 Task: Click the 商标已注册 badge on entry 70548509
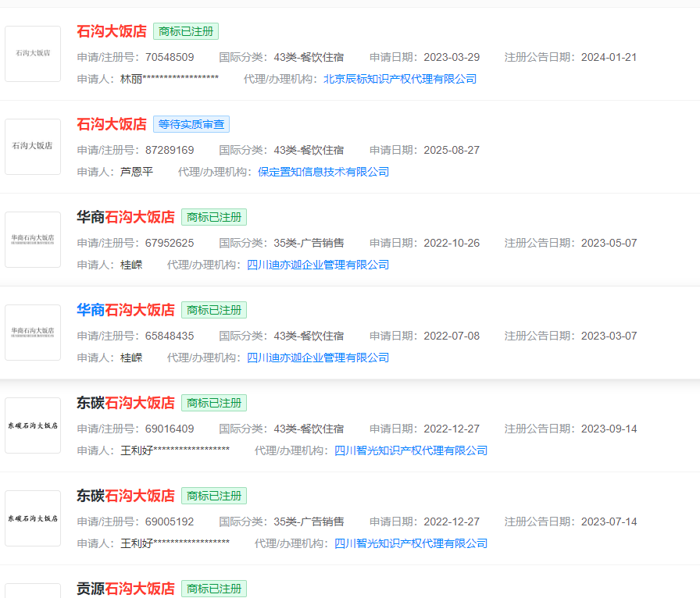click(186, 31)
